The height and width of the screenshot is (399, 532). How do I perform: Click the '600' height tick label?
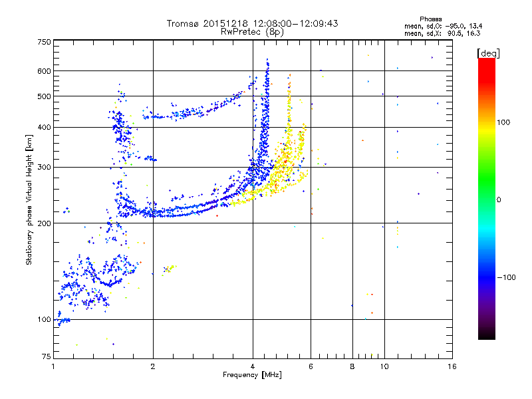click(x=44, y=71)
